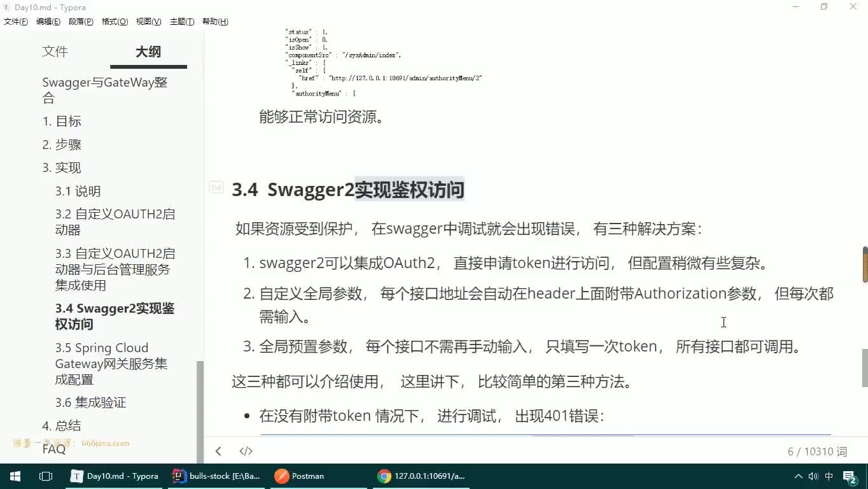Open the 格式(O) menu
Image resolution: width=868 pixels, height=489 pixels.
[x=115, y=22]
